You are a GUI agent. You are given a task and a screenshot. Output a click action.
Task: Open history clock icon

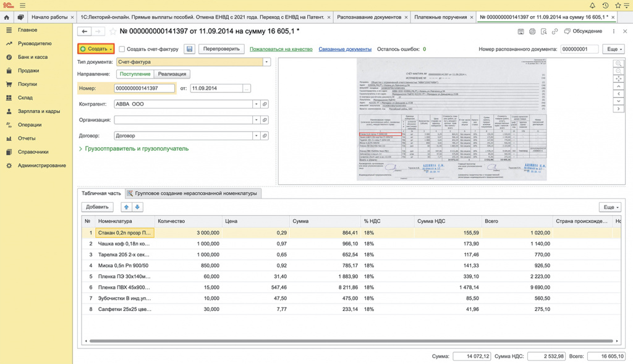coord(605,5)
